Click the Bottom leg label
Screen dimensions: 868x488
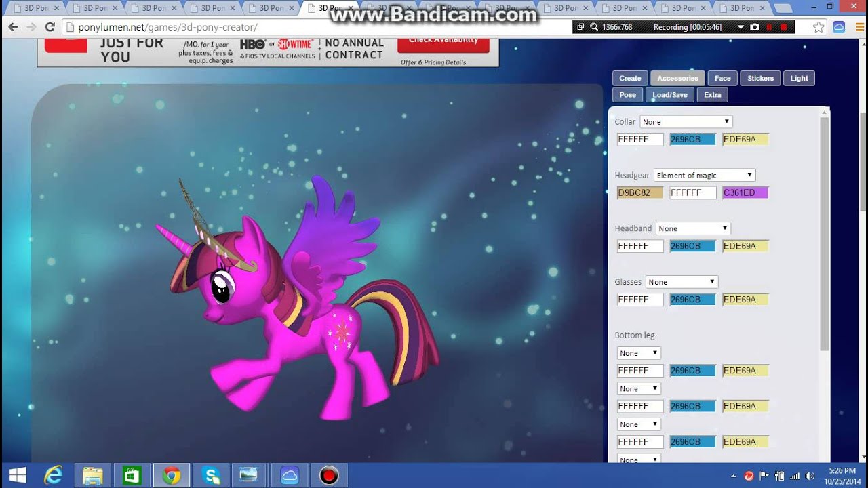(x=635, y=335)
